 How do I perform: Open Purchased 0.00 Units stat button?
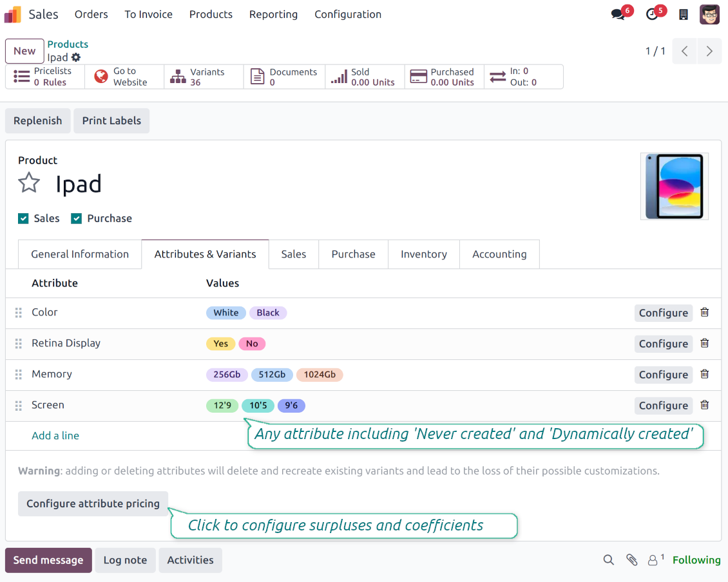click(x=445, y=77)
